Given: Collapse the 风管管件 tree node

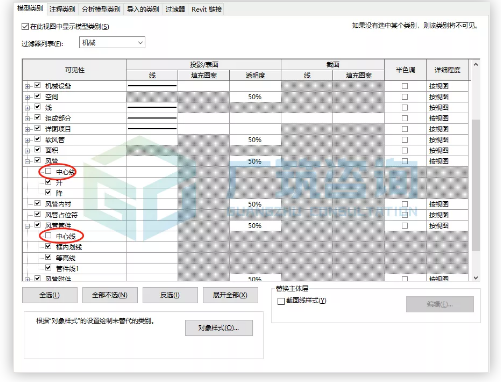Looking at the screenshot, I should (27, 226).
